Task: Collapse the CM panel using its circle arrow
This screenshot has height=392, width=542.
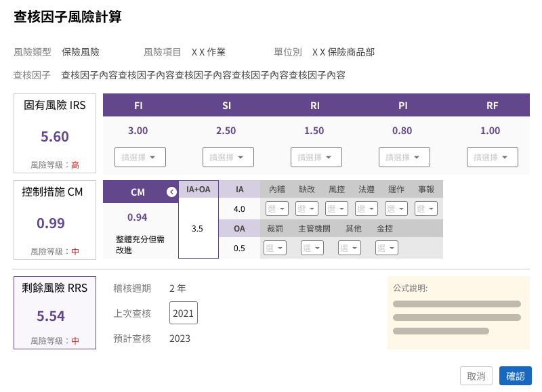Action: 171,190
